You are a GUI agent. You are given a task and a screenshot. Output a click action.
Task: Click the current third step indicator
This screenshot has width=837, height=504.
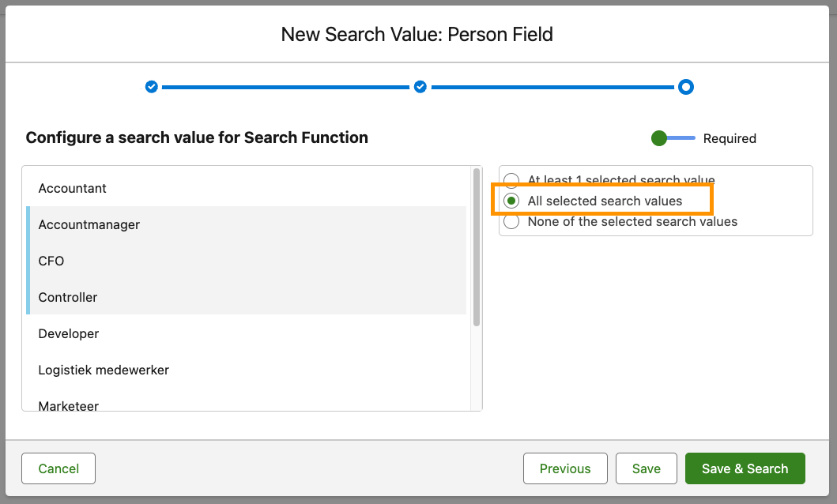click(686, 87)
